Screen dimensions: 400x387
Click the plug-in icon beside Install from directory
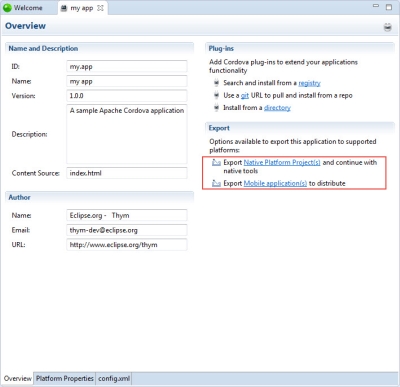[x=216, y=107]
